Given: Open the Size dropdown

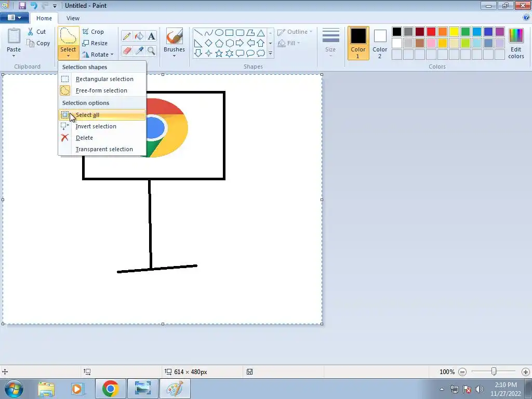Looking at the screenshot, I should [330, 43].
